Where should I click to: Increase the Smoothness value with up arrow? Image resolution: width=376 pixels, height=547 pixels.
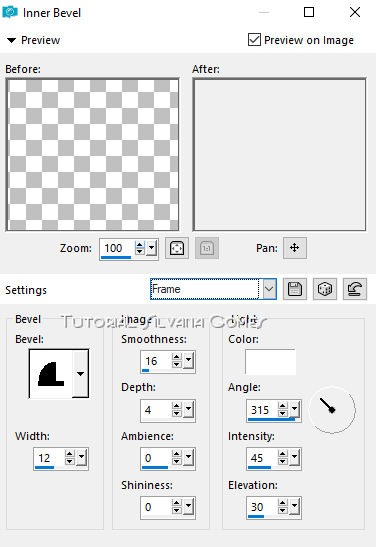click(x=177, y=357)
